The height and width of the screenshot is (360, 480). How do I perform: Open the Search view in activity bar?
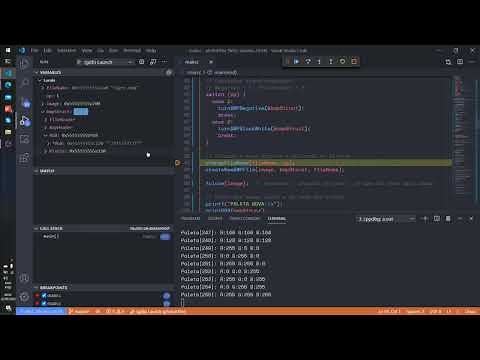click(x=24, y=83)
